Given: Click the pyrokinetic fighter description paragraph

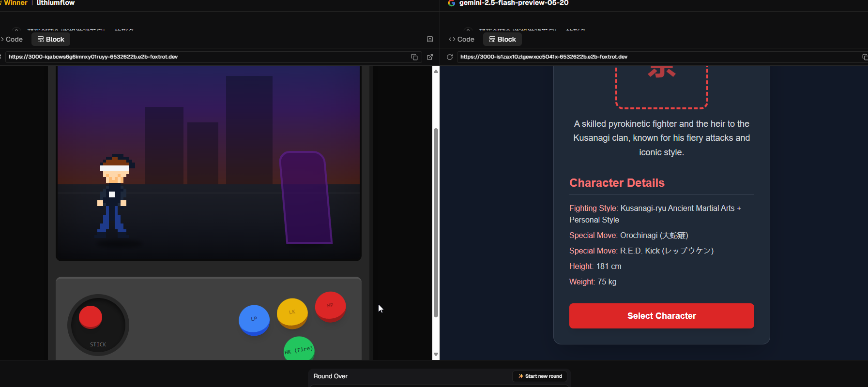Looking at the screenshot, I should click(x=662, y=138).
